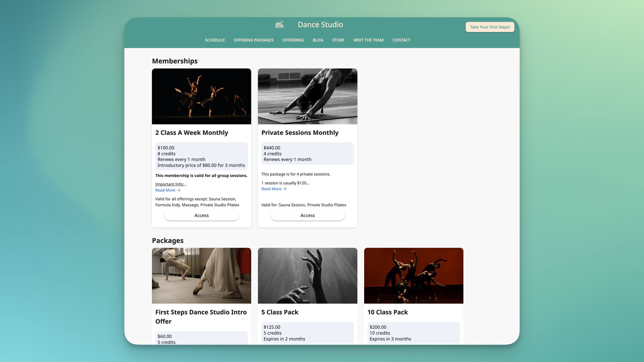Open the 5 Class Pack hands image
The image size is (644, 362).
307,275
